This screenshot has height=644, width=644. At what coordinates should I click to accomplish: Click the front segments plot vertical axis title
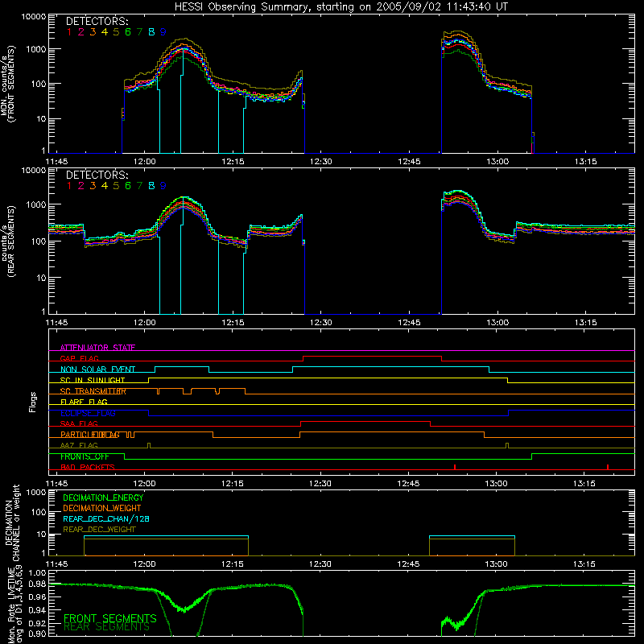[x=8, y=84]
